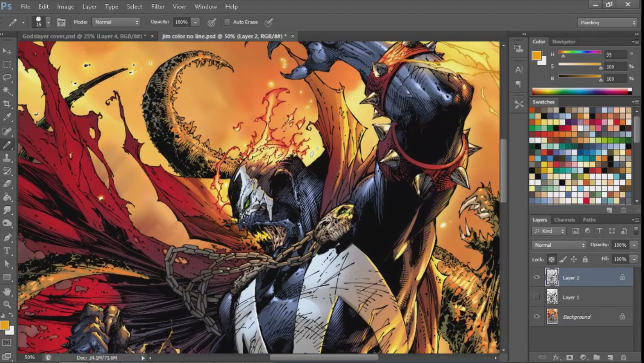The image size is (644, 363).
Task: Toggle lock transparent pixels
Action: 552,259
